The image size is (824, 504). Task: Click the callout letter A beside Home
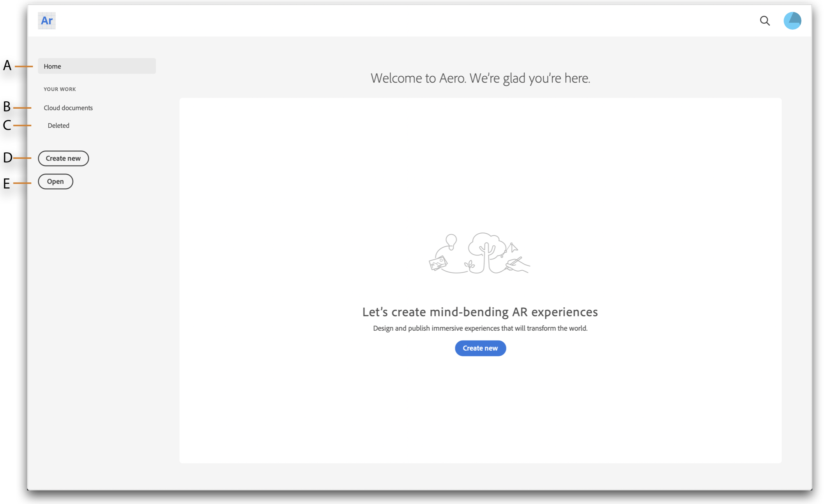click(x=7, y=65)
